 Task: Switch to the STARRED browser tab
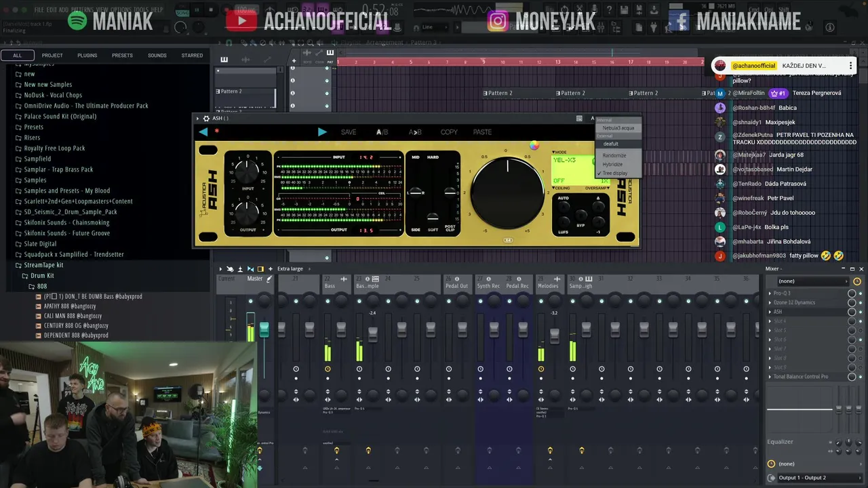(x=192, y=56)
